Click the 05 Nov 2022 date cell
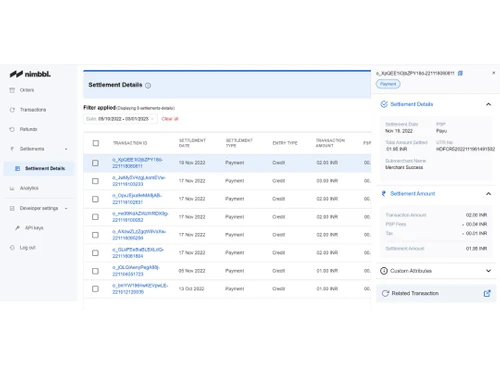This screenshot has height=375, width=500. [192, 271]
